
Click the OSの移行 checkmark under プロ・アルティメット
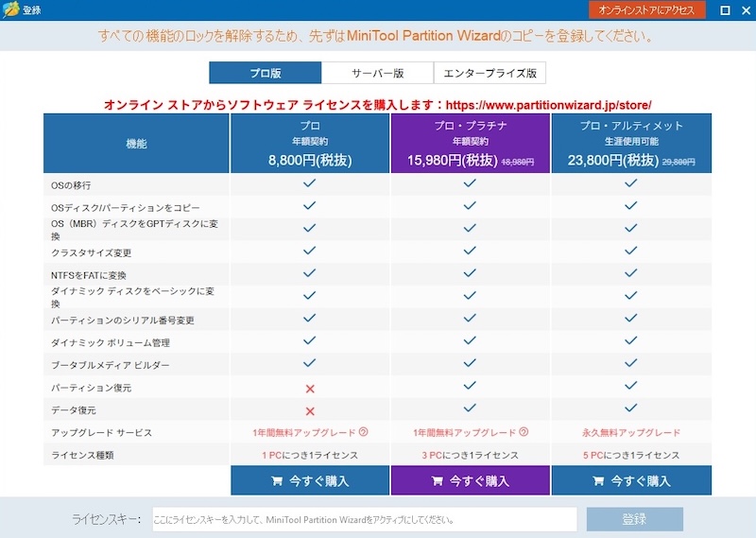coord(630,183)
